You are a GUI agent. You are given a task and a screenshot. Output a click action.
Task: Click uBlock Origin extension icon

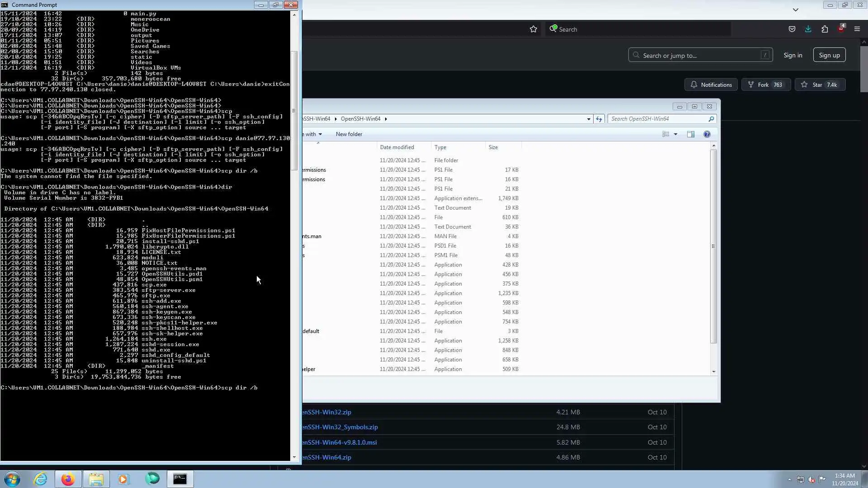840,29
